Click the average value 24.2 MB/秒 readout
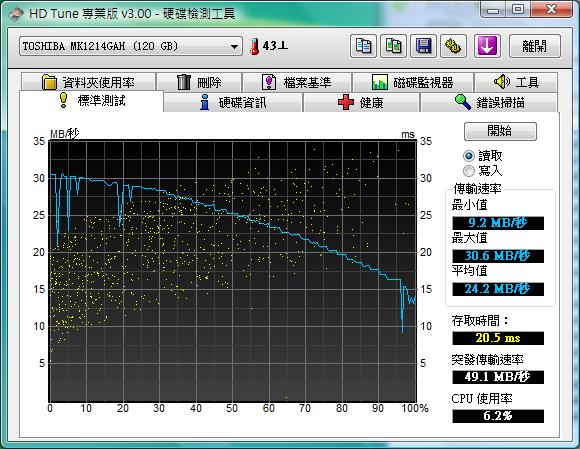Viewport: 580px width, 449px height. [498, 289]
